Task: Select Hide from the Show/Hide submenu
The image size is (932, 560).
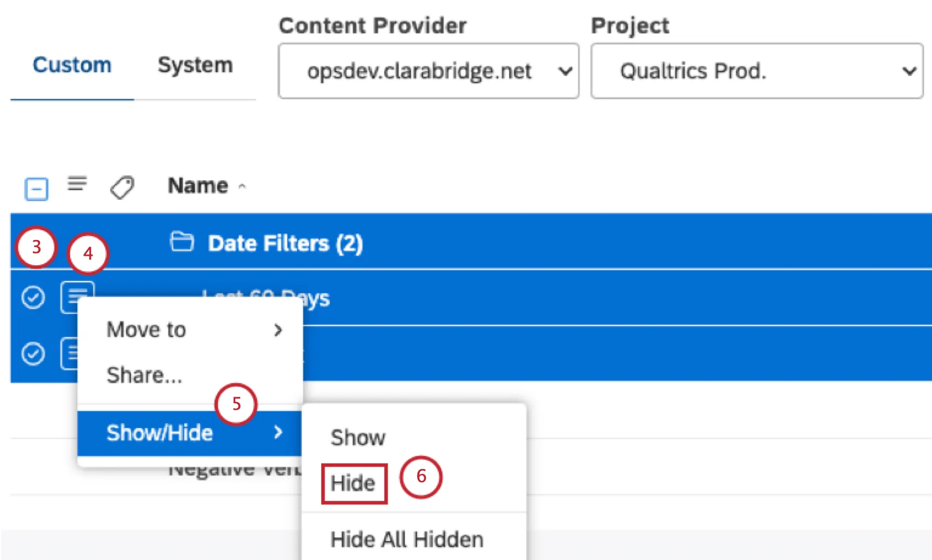Action: (353, 483)
